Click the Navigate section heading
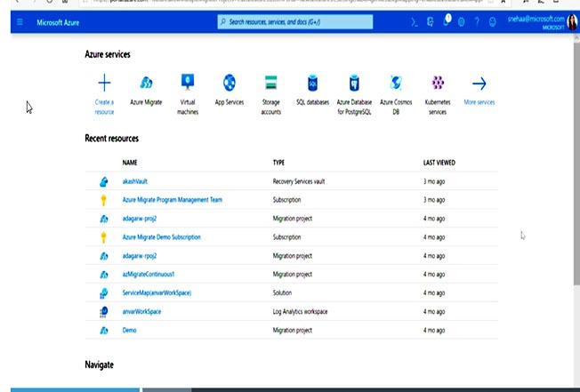 click(99, 365)
